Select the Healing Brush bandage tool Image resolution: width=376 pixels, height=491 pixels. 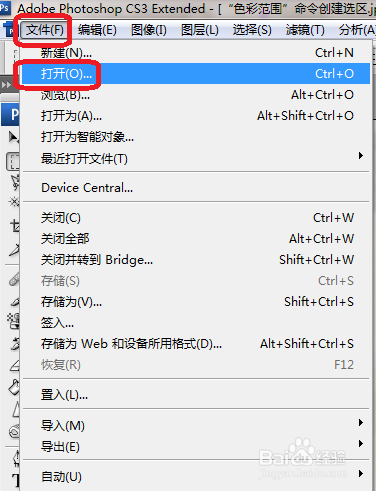[14, 279]
